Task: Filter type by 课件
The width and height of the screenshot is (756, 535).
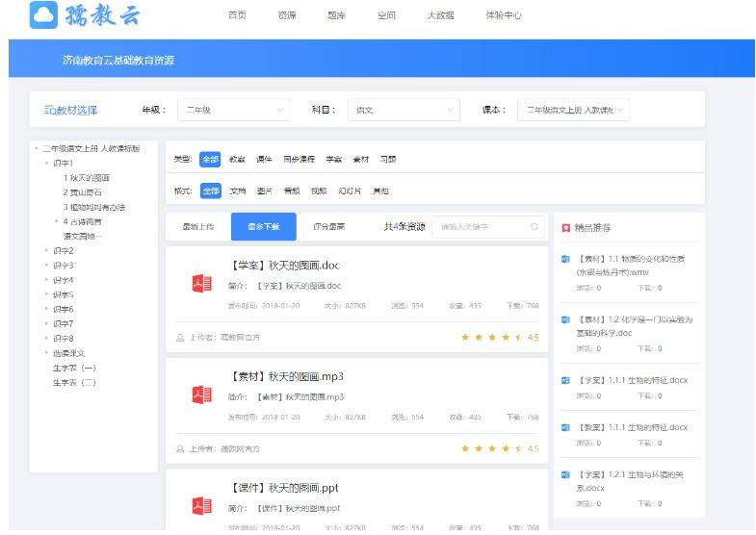Action: [264, 160]
